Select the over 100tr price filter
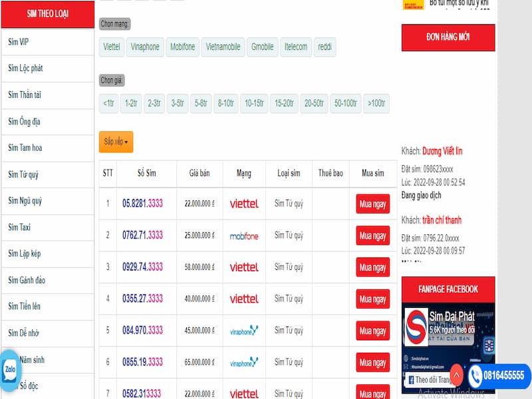Viewport: 532px width, 399px height. (x=376, y=103)
